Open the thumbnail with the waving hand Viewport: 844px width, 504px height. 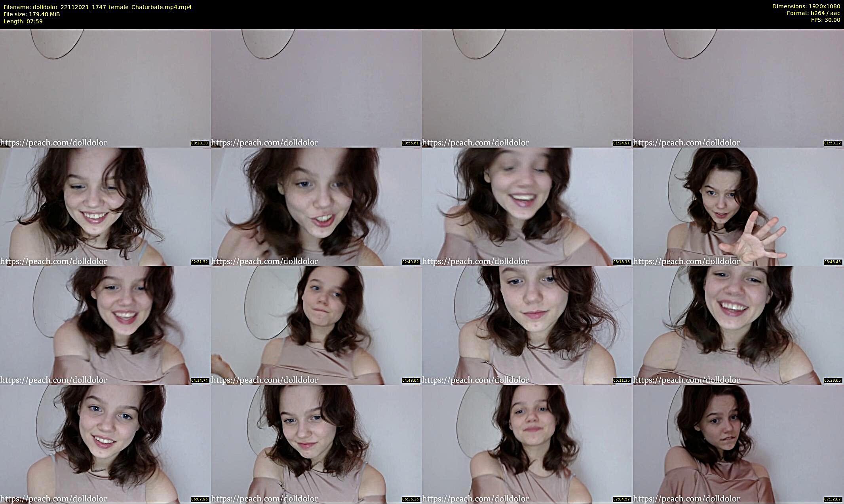tap(738, 207)
